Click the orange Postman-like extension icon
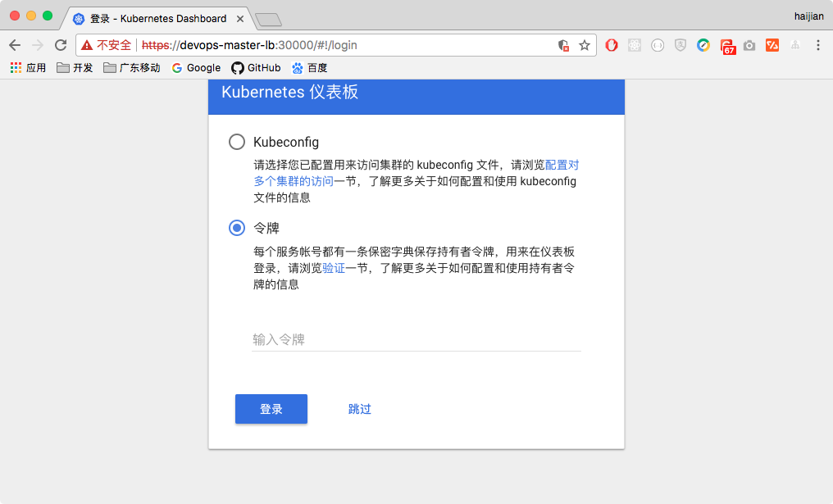The width and height of the screenshot is (833, 504). click(x=772, y=45)
